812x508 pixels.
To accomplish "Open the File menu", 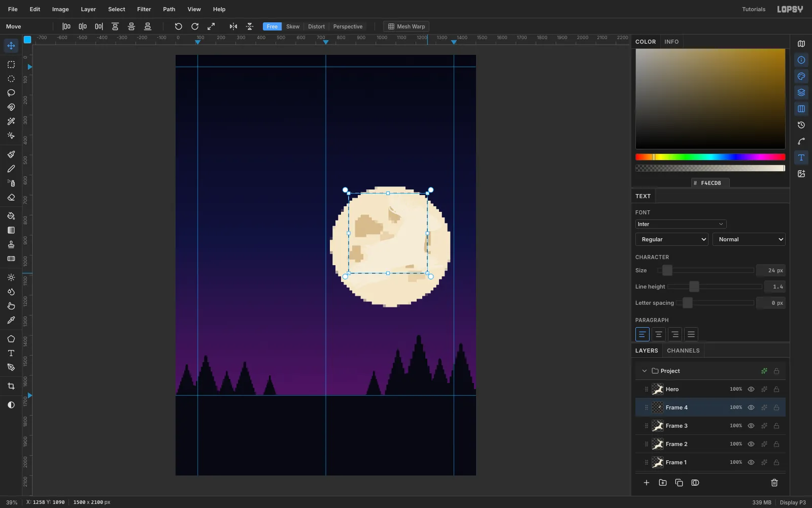I will tap(13, 9).
